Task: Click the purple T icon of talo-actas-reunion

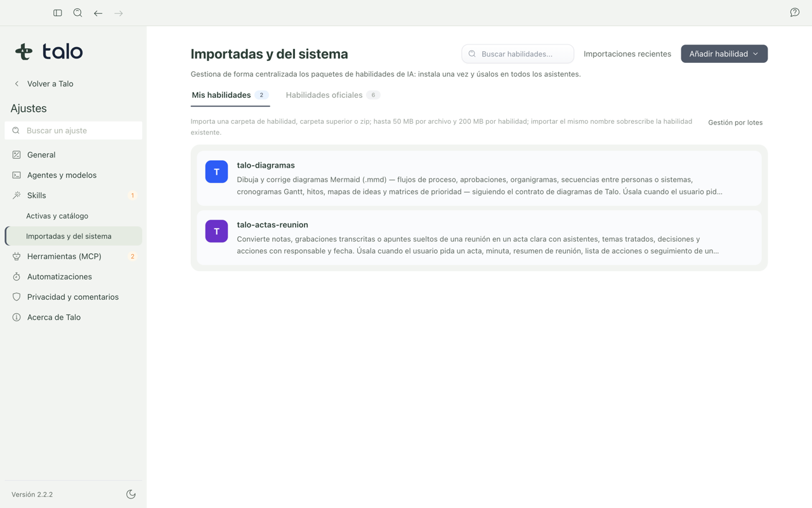Action: (x=216, y=231)
